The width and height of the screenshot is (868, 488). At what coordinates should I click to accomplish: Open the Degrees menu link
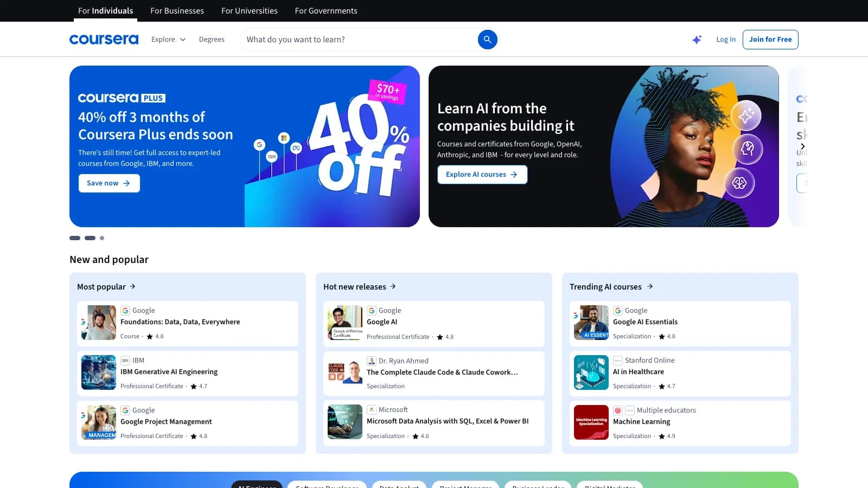point(212,40)
